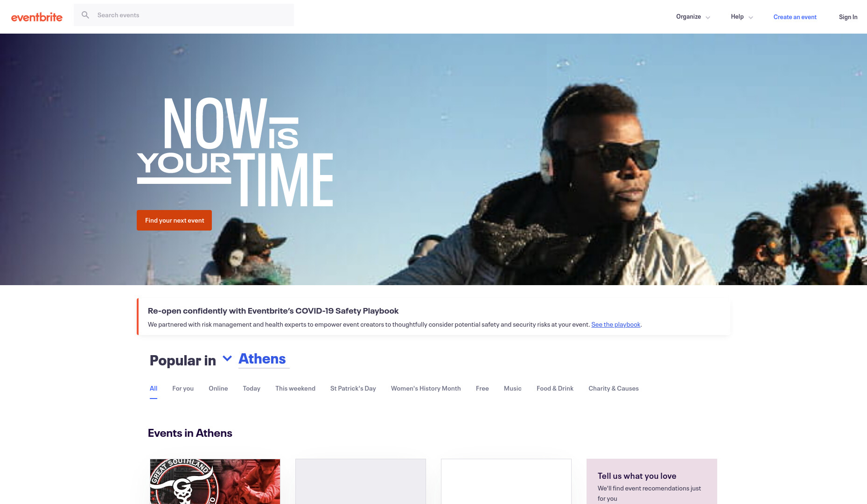This screenshot has width=867, height=504.
Task: Open the See the playbook link
Action: coord(615,324)
